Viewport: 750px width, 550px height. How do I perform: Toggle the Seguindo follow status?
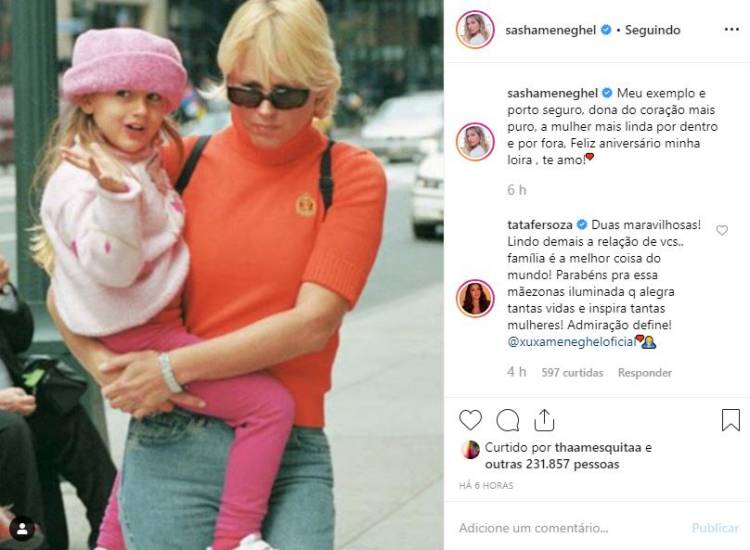pyautogui.click(x=652, y=30)
